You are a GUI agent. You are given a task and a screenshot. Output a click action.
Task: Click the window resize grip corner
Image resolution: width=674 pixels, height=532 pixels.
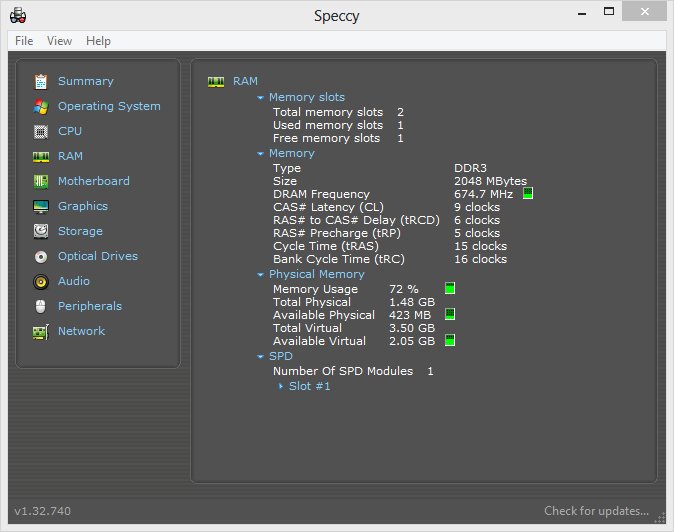pyautogui.click(x=659, y=519)
